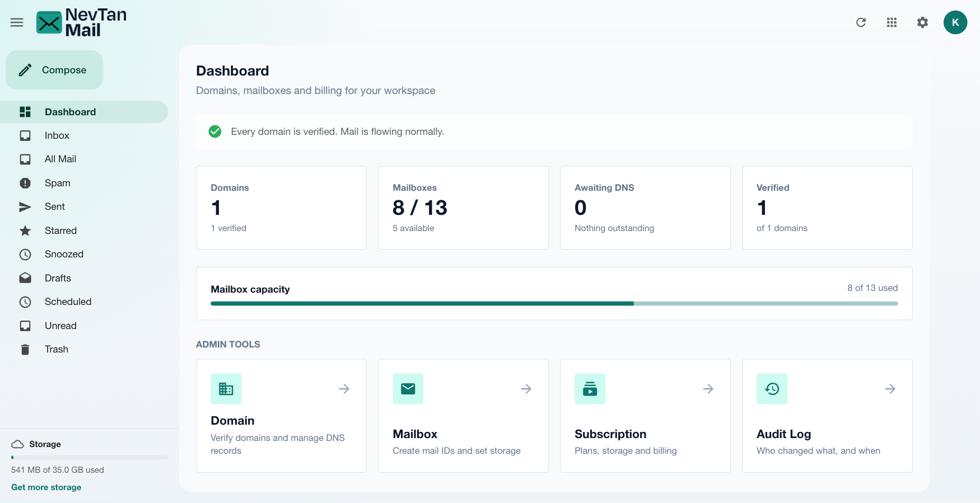Open the hamburger main menu
980x503 pixels.
[17, 22]
